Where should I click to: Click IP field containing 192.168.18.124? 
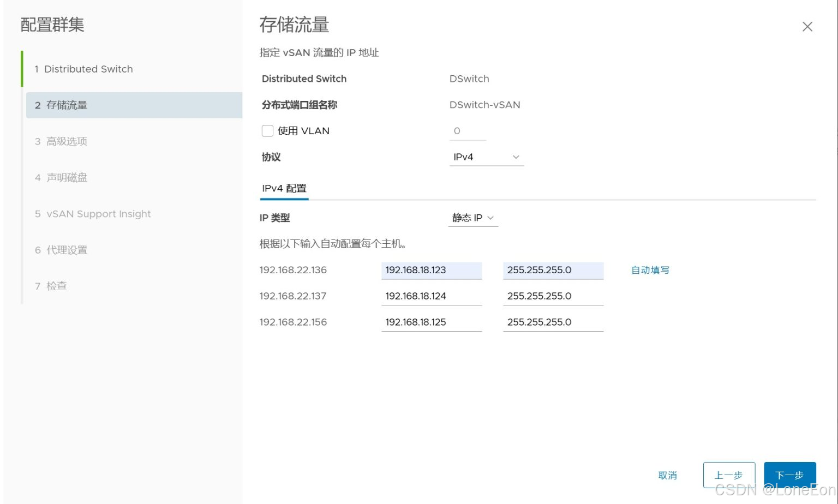[x=432, y=297]
